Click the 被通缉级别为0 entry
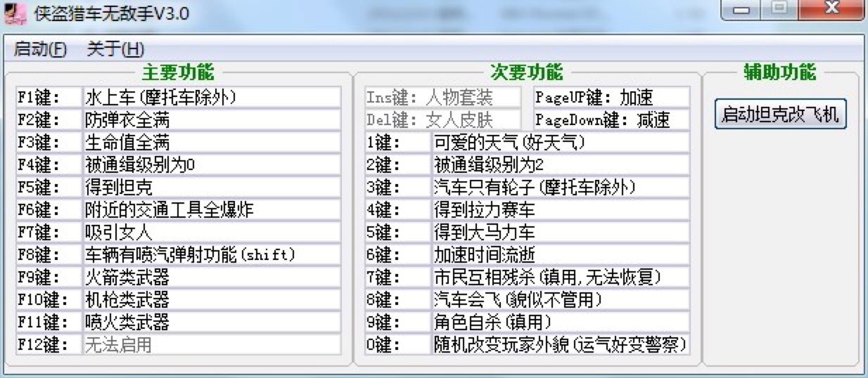Image resolution: width=868 pixels, height=378 pixels. tap(212, 165)
